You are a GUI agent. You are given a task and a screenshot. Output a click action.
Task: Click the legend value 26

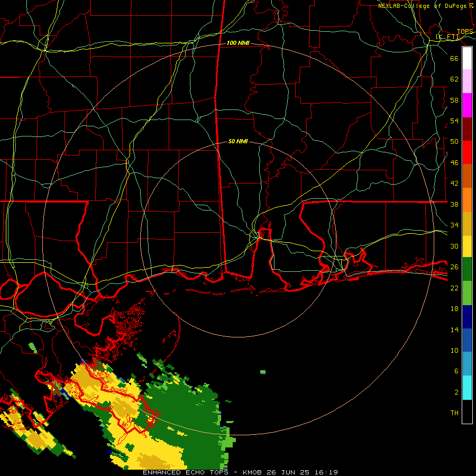point(454,267)
